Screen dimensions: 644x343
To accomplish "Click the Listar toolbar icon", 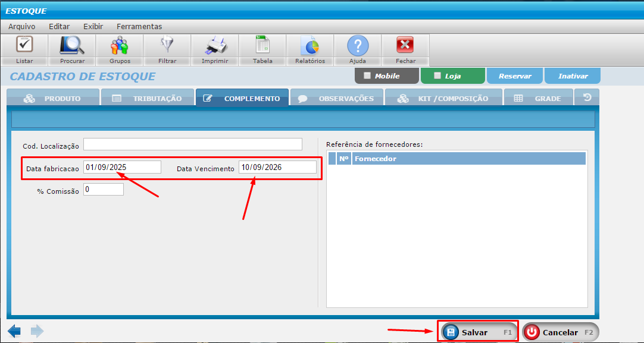I will point(24,46).
